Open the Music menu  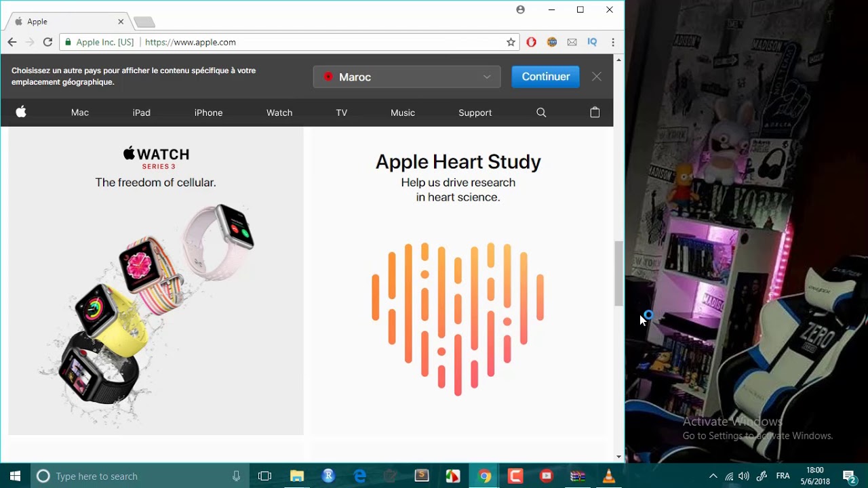tap(403, 113)
